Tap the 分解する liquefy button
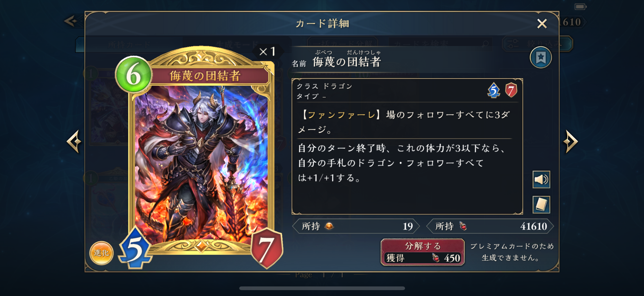644x296 pixels. pos(422,252)
